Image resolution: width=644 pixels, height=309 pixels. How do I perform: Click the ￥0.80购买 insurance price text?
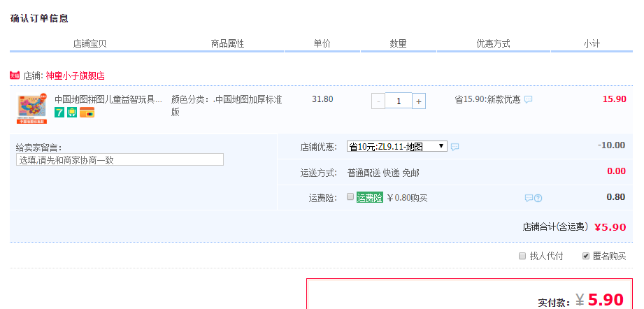click(407, 199)
